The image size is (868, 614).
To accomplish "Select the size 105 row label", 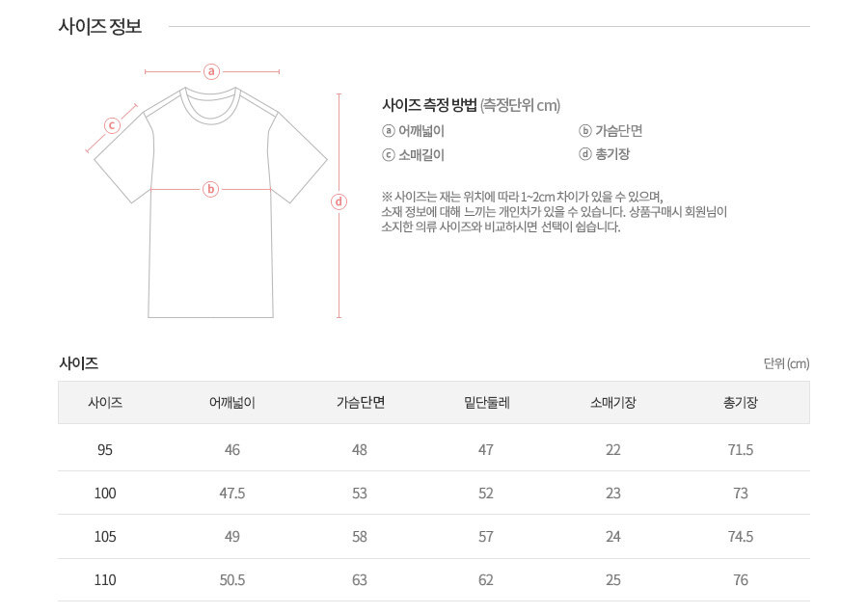I will (x=104, y=537).
